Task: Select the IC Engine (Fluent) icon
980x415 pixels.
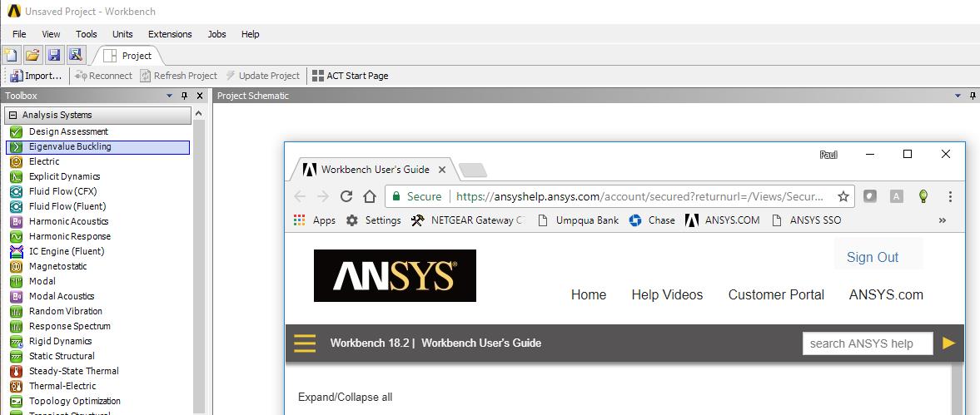Action: pyautogui.click(x=17, y=251)
